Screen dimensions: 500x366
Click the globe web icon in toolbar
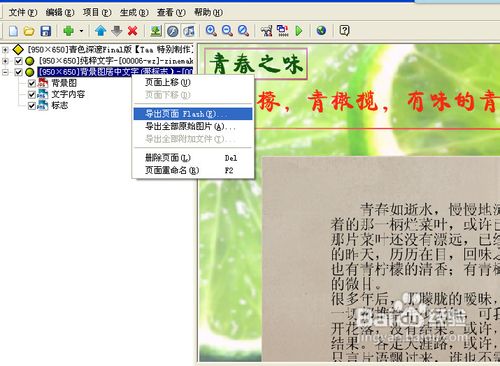321,31
